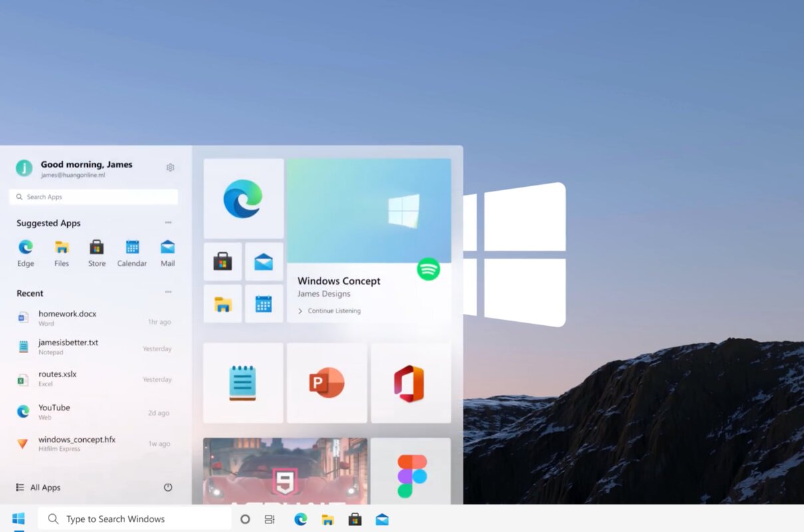Image resolution: width=804 pixels, height=532 pixels.
Task: Launch the Office tile
Action: pyautogui.click(x=411, y=383)
